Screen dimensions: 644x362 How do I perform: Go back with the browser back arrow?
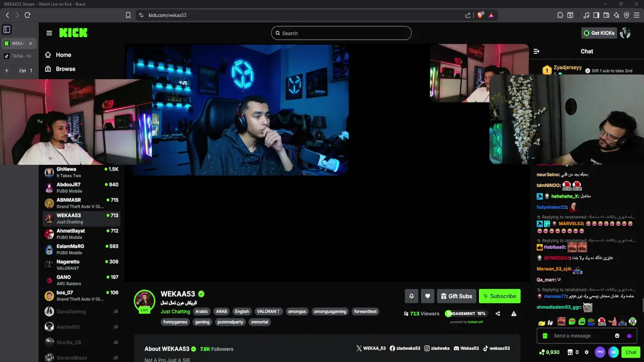pyautogui.click(x=7, y=15)
